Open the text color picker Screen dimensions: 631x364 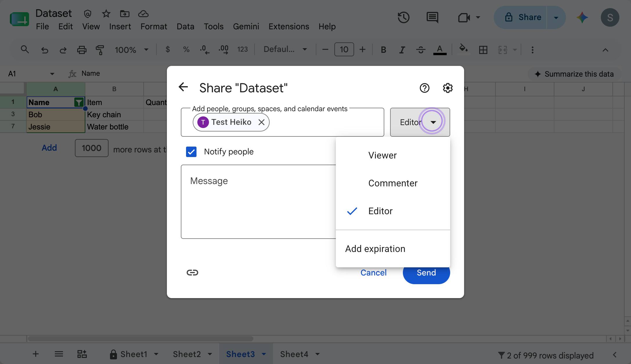pos(440,50)
